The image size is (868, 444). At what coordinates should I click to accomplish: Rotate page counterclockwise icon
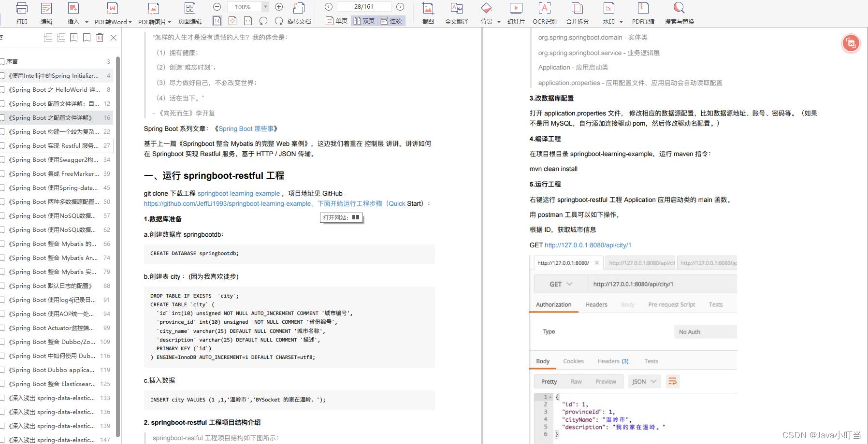click(263, 21)
